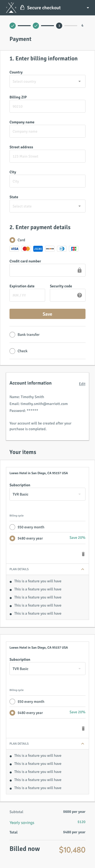Go to checkout step 3 indicator
Screen dimensions: 95x868
click(59, 26)
